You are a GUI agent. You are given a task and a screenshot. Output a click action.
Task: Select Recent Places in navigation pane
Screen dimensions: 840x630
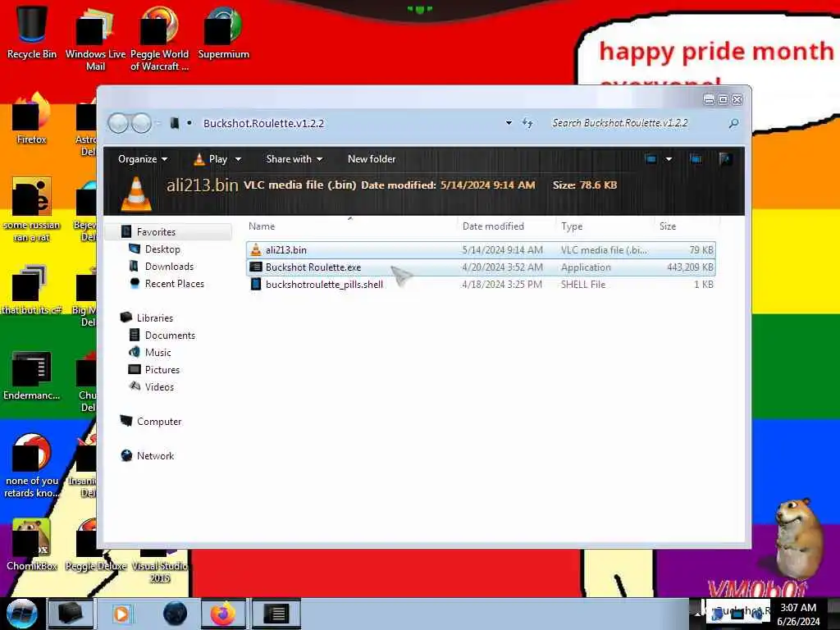[174, 283]
